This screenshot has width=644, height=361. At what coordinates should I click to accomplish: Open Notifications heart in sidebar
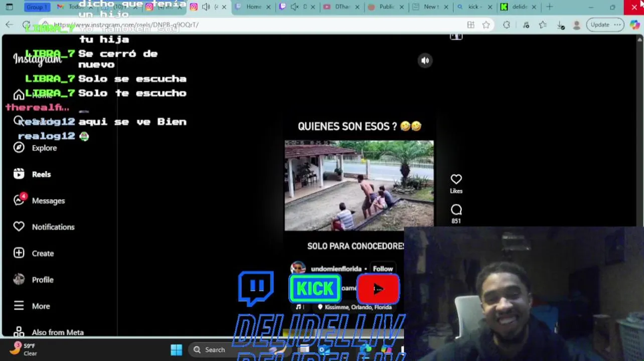coord(44,227)
